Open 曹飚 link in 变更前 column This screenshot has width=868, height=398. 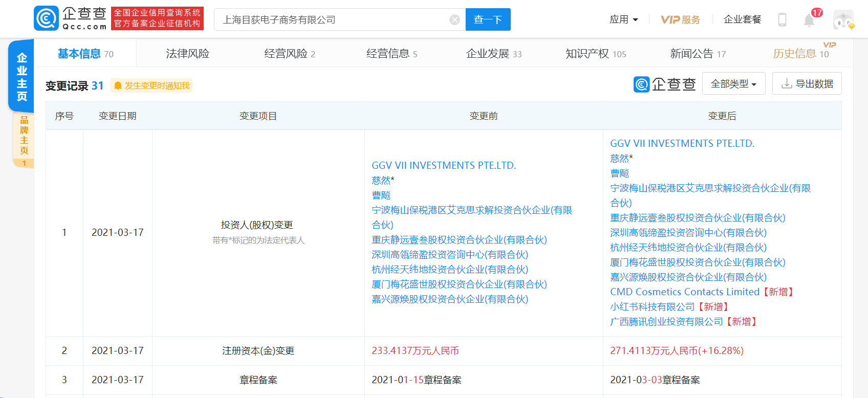[381, 195]
